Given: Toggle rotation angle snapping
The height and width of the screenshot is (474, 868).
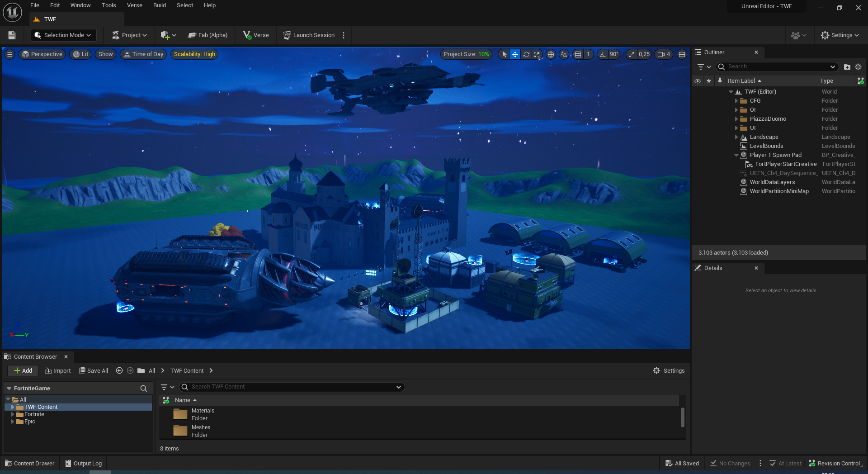Looking at the screenshot, I should tap(603, 54).
